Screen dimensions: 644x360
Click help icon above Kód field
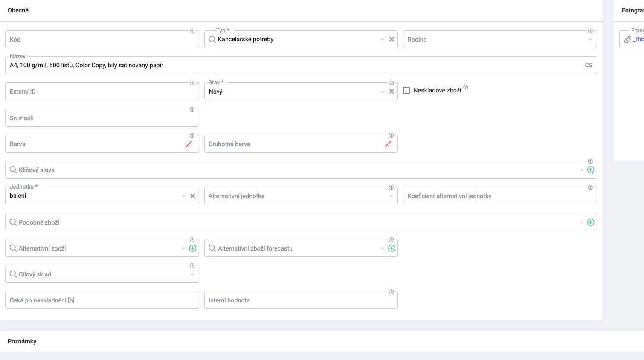click(x=192, y=31)
